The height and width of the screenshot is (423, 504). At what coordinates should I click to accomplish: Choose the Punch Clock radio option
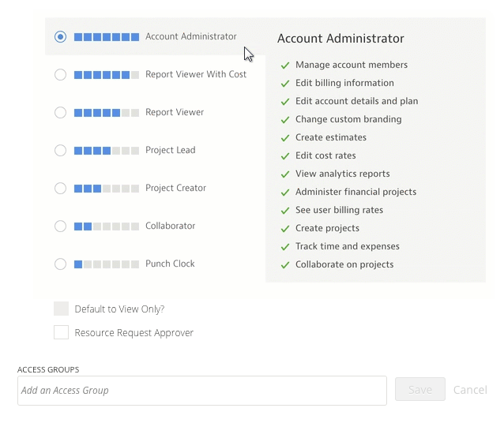tap(61, 264)
